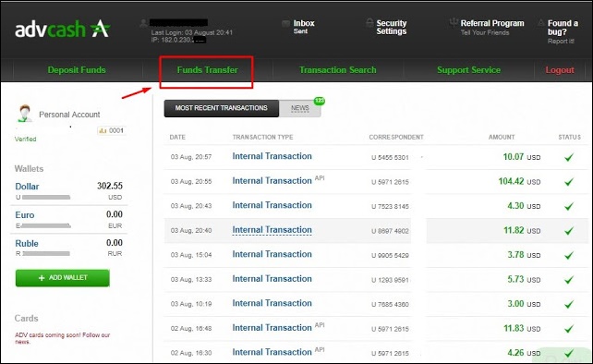The height and width of the screenshot is (364, 593).
Task: Click the 10.07 USD amount
Action: (x=522, y=157)
